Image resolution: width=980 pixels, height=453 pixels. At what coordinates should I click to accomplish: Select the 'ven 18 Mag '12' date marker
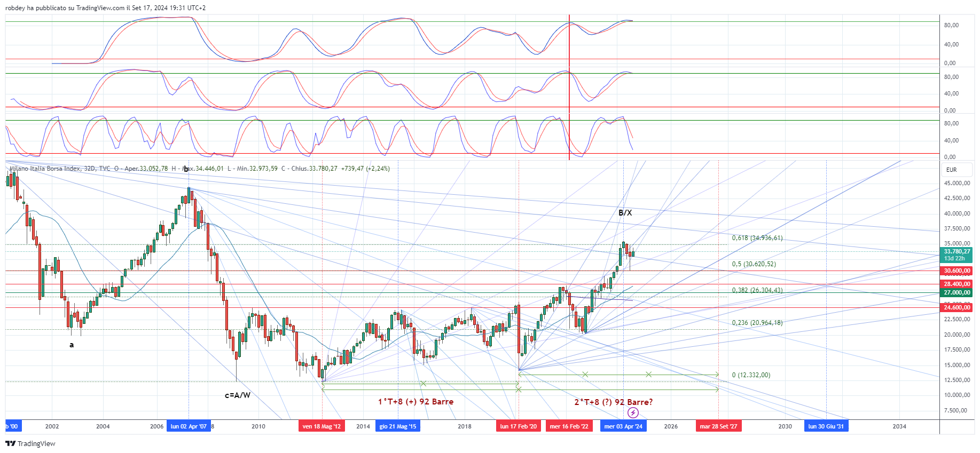322,426
